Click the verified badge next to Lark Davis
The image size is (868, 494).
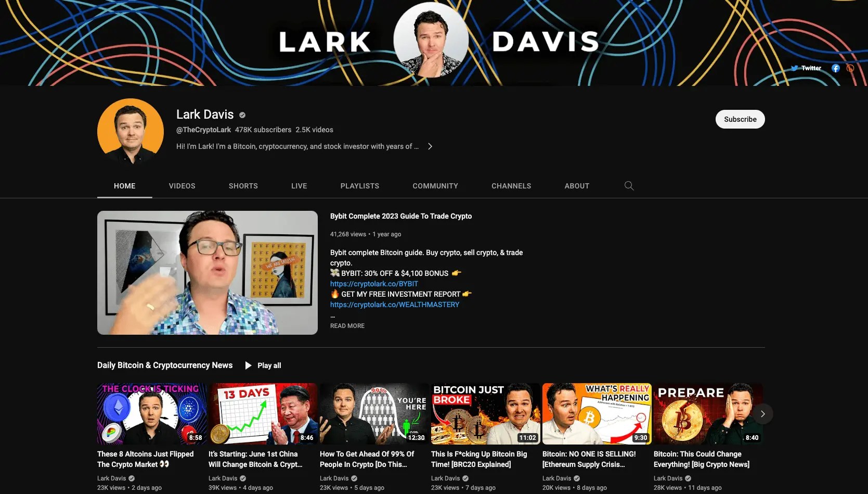tap(242, 115)
